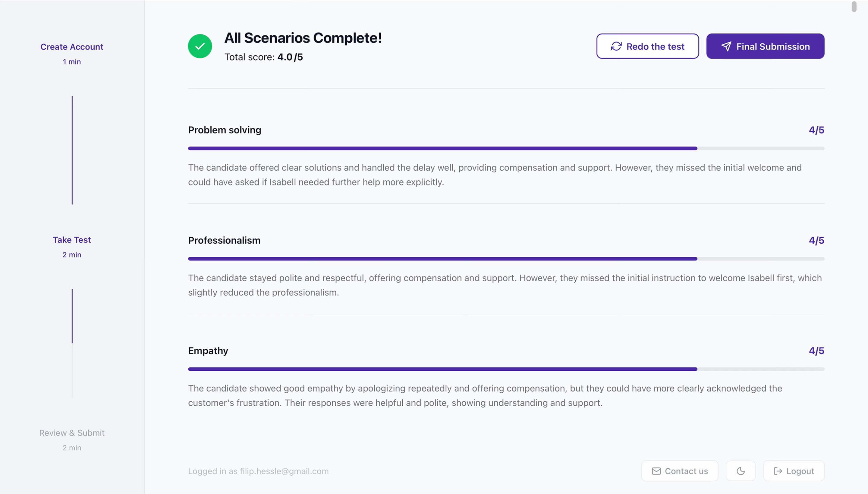
Task: Click the Problem solving 4/5 score
Action: pyautogui.click(x=816, y=130)
